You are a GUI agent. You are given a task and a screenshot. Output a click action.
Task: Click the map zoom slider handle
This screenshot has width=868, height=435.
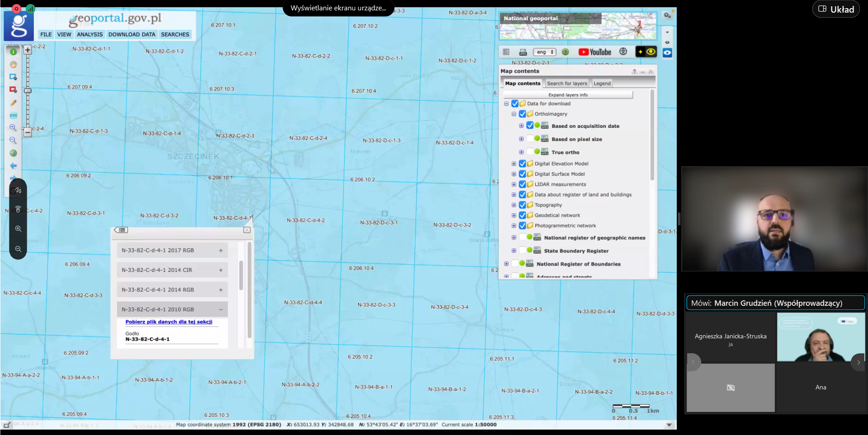pyautogui.click(x=28, y=91)
